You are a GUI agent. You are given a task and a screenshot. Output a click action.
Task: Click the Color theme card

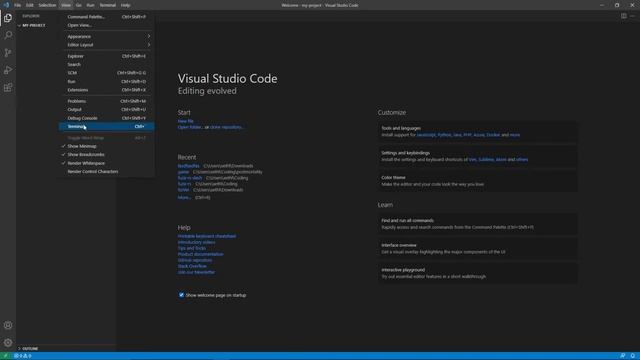click(478, 181)
